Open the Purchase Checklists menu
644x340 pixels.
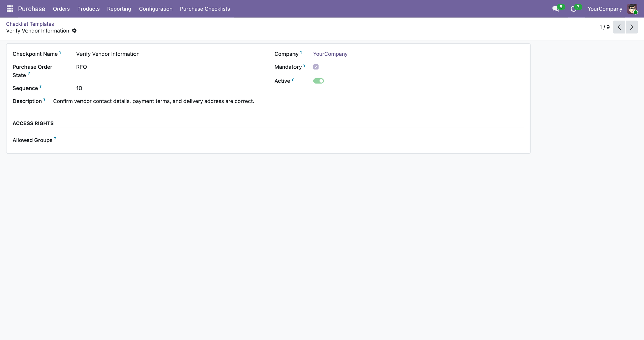pos(205,9)
